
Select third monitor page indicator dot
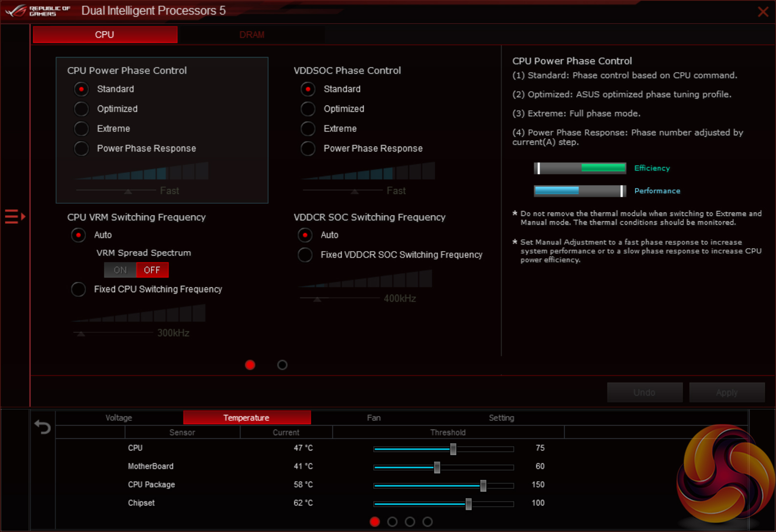pyautogui.click(x=410, y=522)
